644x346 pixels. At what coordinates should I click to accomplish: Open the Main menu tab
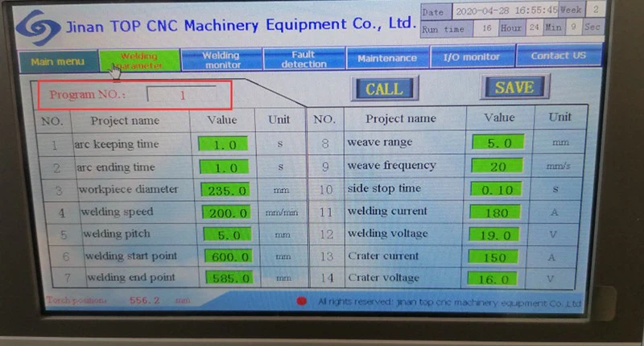click(56, 60)
